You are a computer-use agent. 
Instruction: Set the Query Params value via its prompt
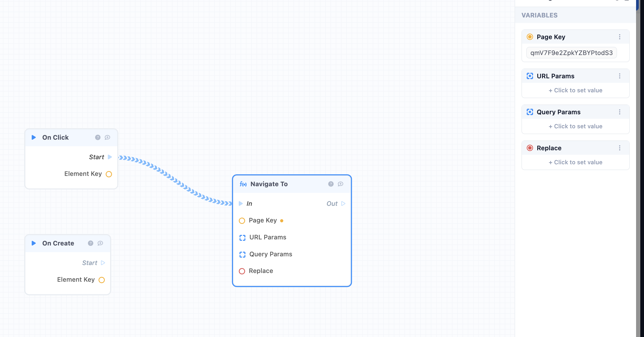575,126
